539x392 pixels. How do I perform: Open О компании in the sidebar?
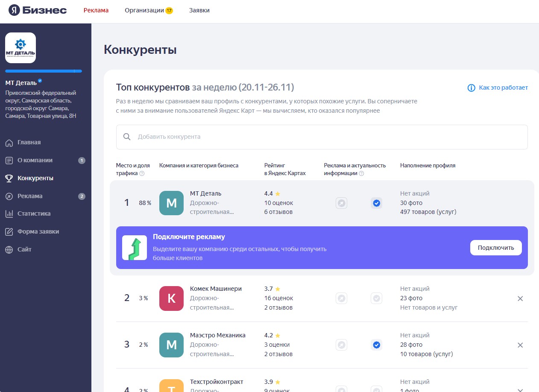(35, 160)
